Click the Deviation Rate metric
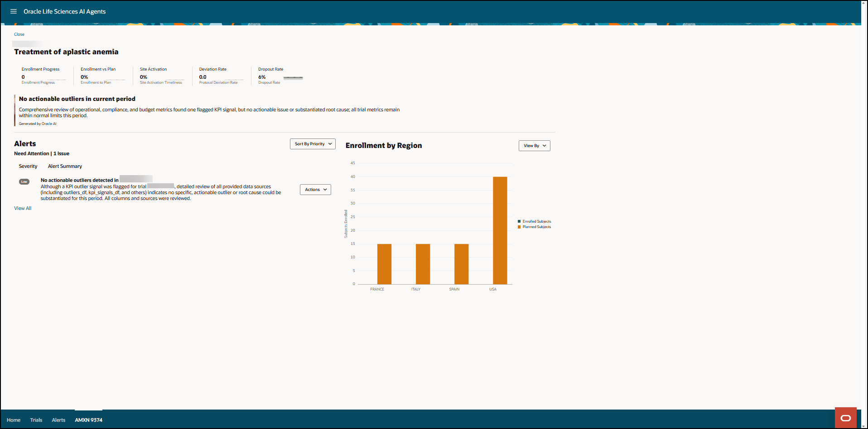This screenshot has height=429, width=868. coord(222,76)
